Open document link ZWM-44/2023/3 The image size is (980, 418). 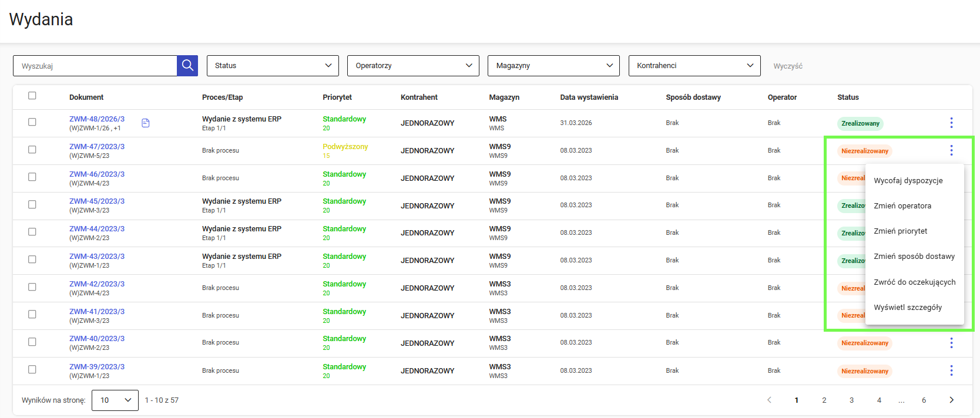(x=97, y=229)
